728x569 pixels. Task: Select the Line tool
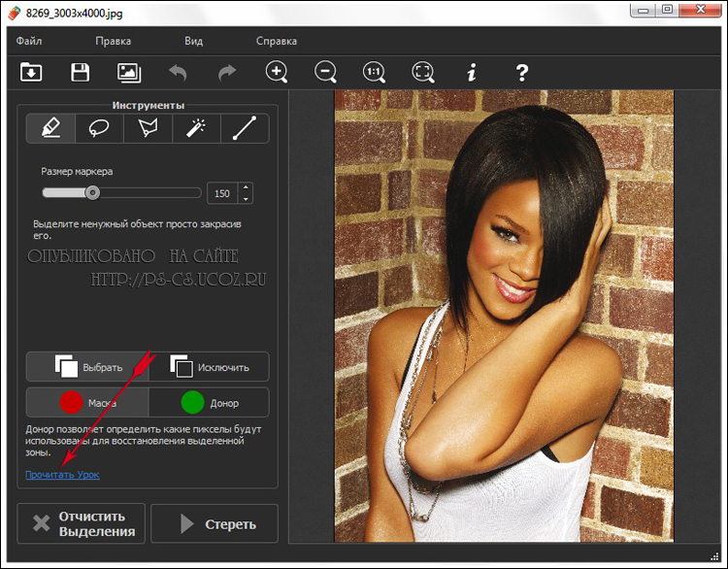245,128
